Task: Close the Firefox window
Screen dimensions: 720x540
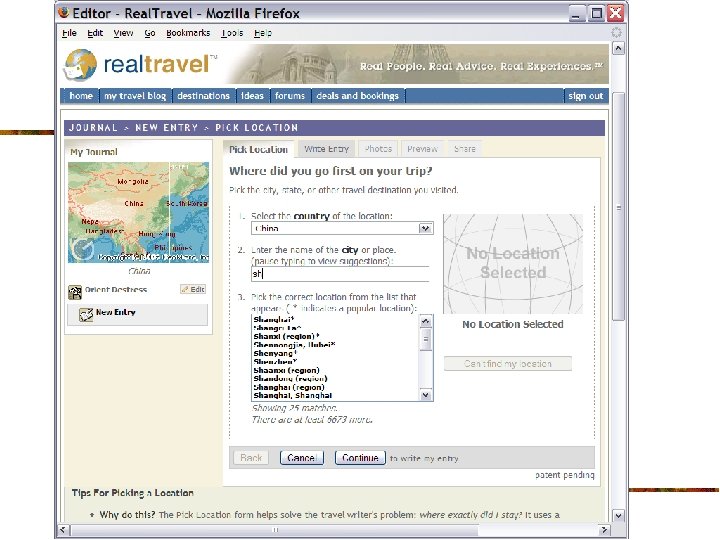Action: (x=615, y=13)
